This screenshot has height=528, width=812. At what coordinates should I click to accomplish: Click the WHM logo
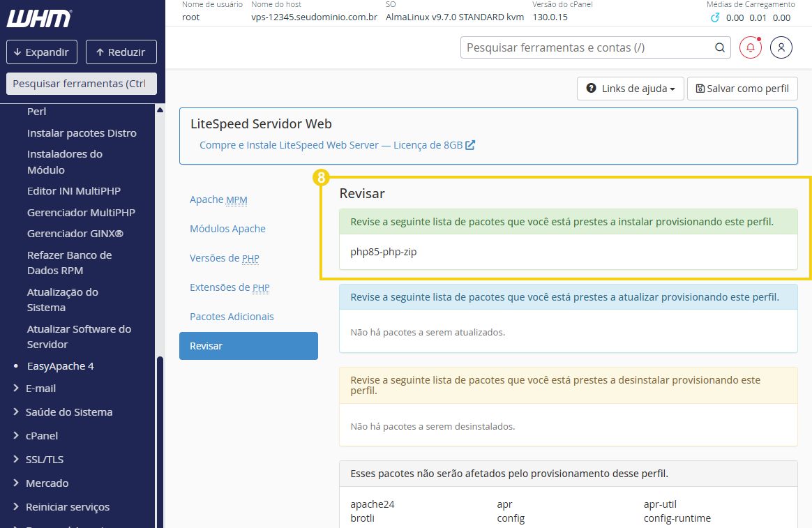click(x=39, y=17)
